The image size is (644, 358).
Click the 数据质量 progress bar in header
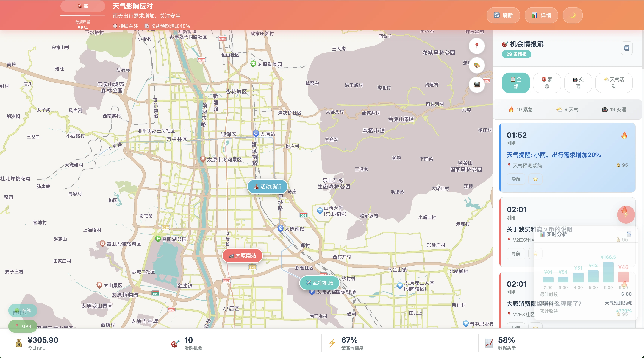point(83,15)
